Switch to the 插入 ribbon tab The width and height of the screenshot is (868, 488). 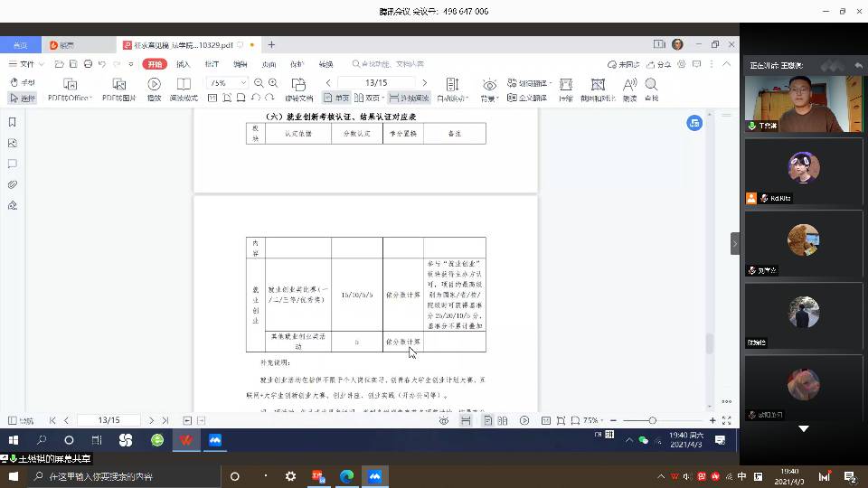tap(184, 64)
